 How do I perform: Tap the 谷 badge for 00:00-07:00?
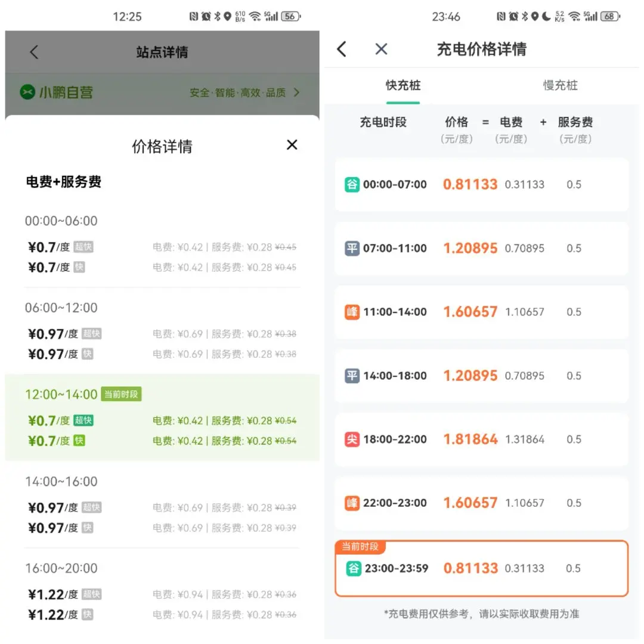pos(352,184)
